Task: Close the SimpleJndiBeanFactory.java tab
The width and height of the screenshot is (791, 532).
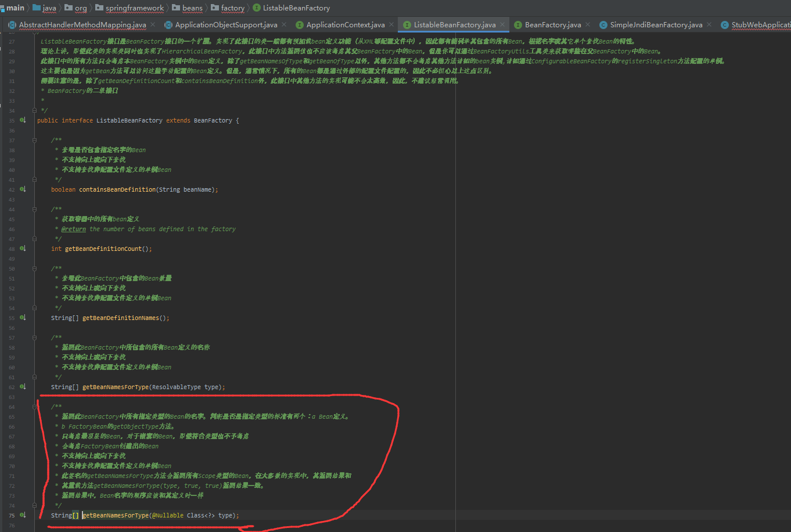Action: coord(709,24)
